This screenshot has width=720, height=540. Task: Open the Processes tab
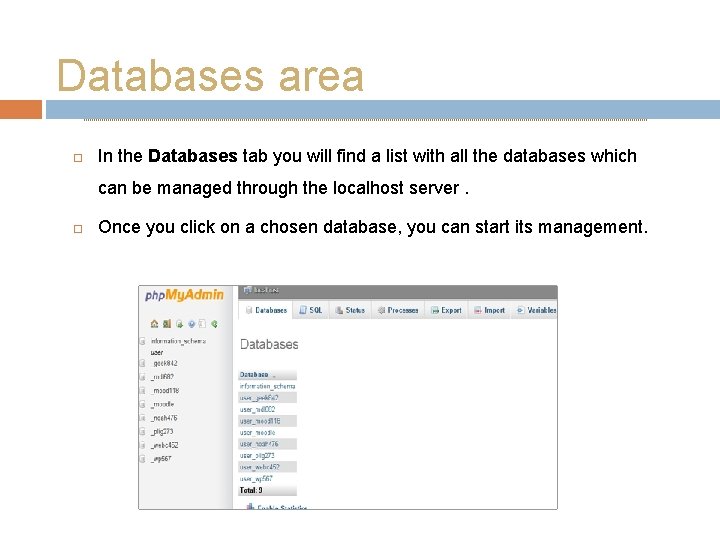[x=398, y=310]
